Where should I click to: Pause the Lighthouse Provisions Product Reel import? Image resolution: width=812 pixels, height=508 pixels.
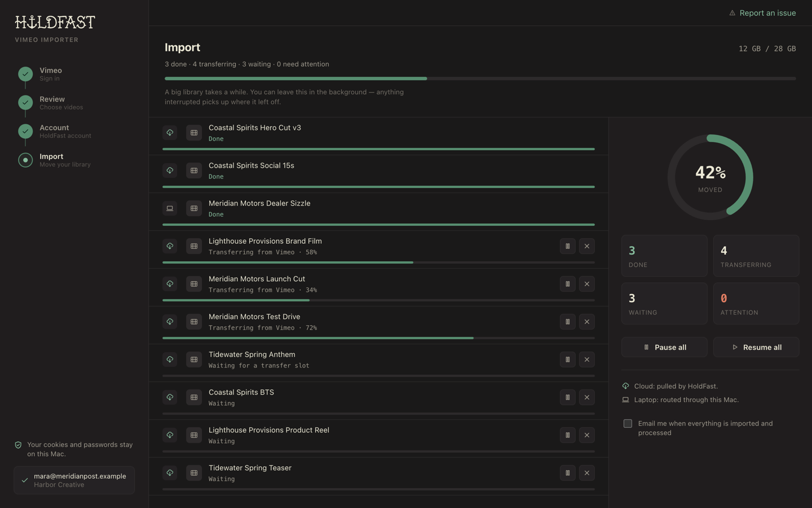[568, 435]
